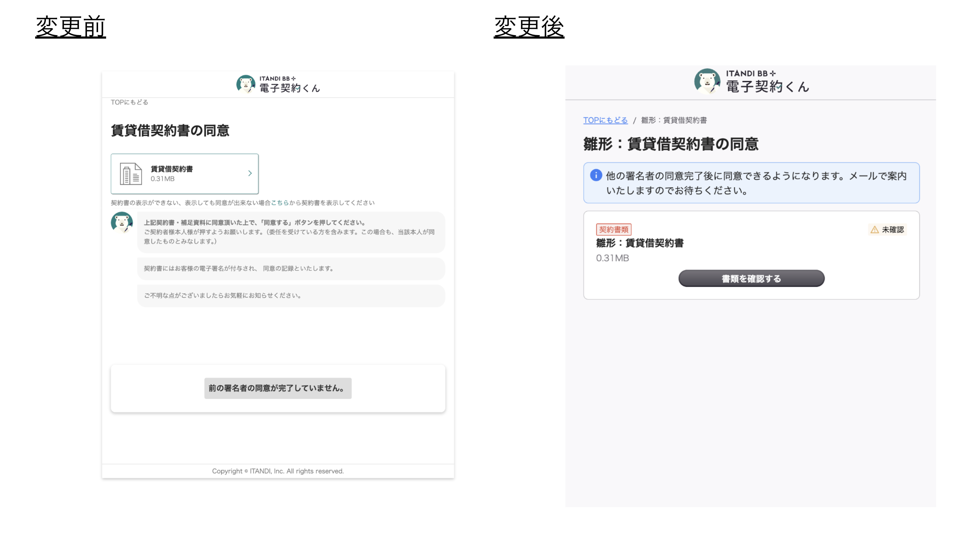Click the こちら link to show the contract
Screen dimensions: 980x545
(x=280, y=203)
